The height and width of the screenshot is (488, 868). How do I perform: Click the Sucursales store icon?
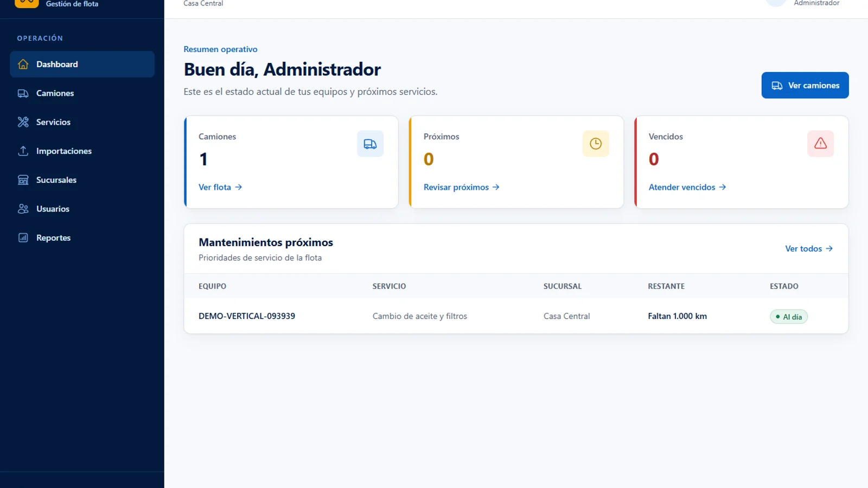click(23, 180)
